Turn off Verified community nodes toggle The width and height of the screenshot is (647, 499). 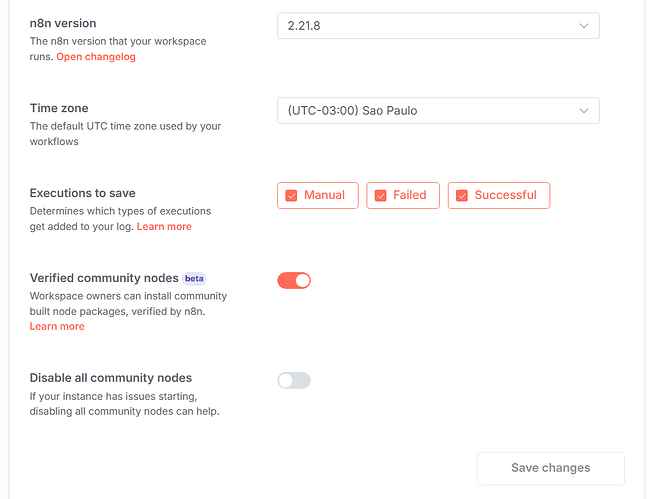(294, 281)
